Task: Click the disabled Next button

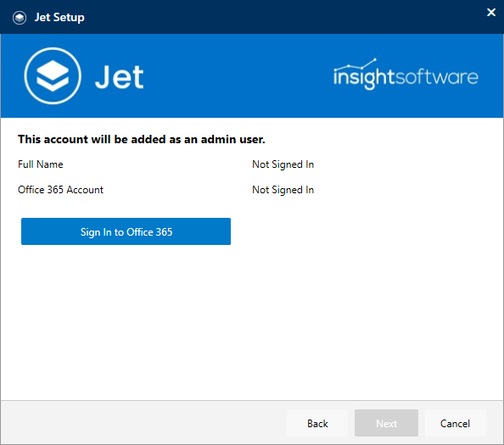Action: (x=386, y=423)
